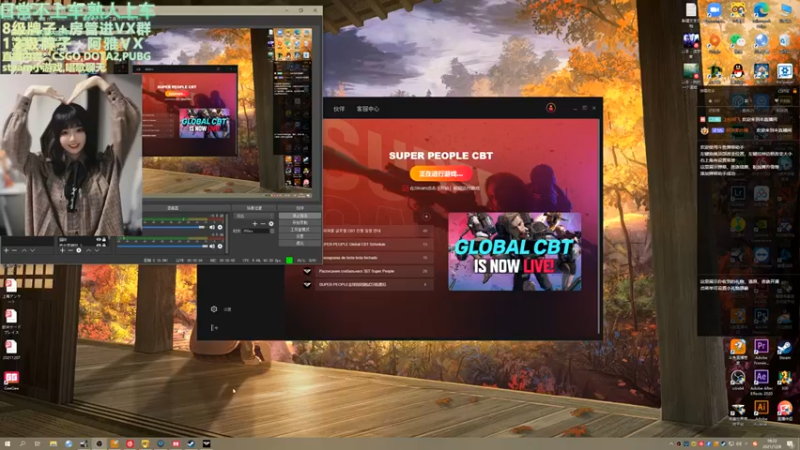
Task: Open settings gear of second mixer channel
Action: (220, 246)
